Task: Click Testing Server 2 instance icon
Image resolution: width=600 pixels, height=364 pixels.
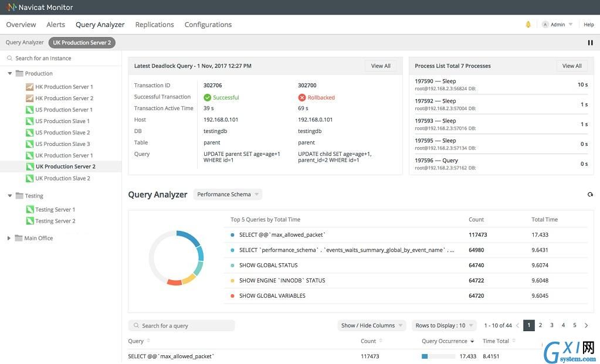Action: (30, 221)
